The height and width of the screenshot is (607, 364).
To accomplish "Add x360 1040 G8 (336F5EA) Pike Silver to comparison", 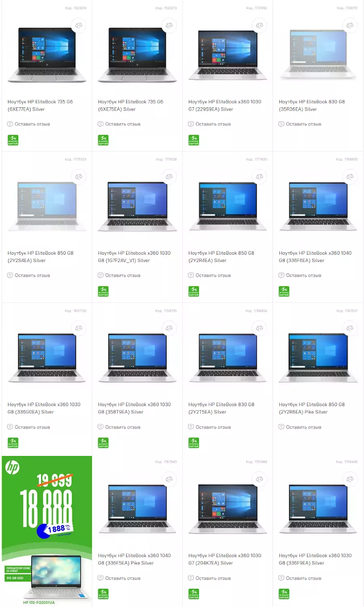I will (x=169, y=479).
